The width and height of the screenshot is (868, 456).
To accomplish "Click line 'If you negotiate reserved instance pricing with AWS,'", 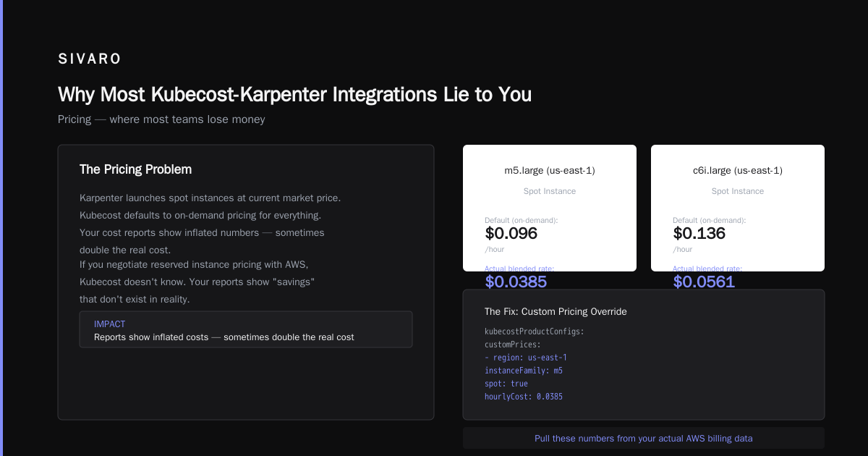I will coord(194,264).
